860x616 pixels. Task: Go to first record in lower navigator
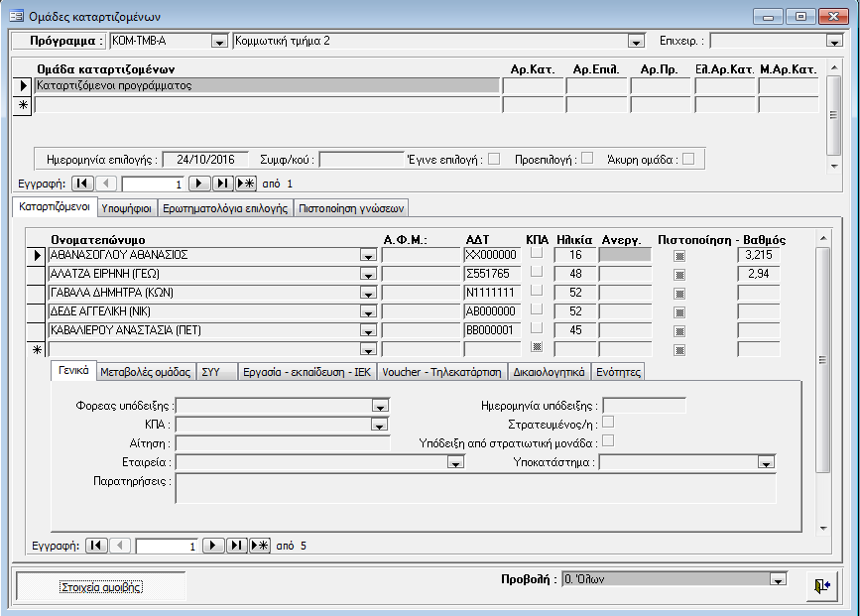(96, 545)
